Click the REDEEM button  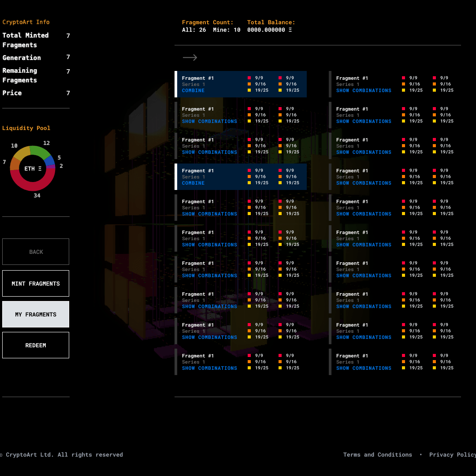36,345
